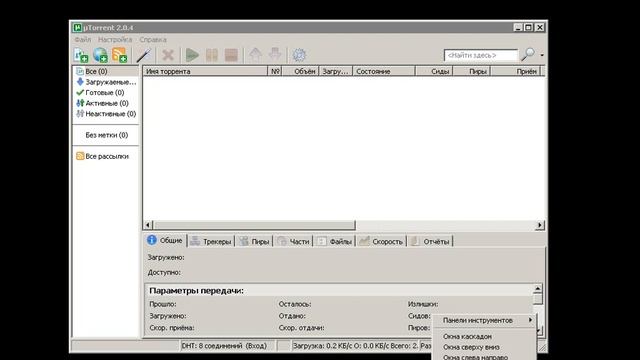Click the horizontal scrollbar left arrow
640x360 pixels.
point(148,225)
